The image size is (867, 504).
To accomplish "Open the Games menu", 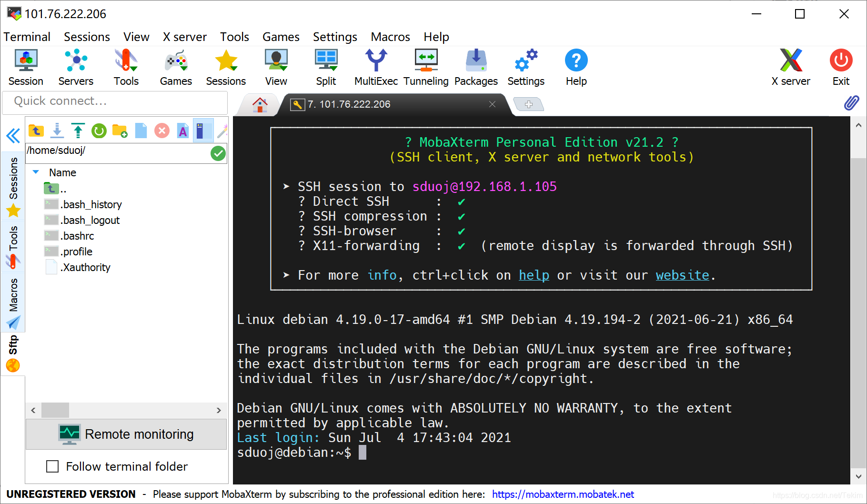I will pos(281,37).
